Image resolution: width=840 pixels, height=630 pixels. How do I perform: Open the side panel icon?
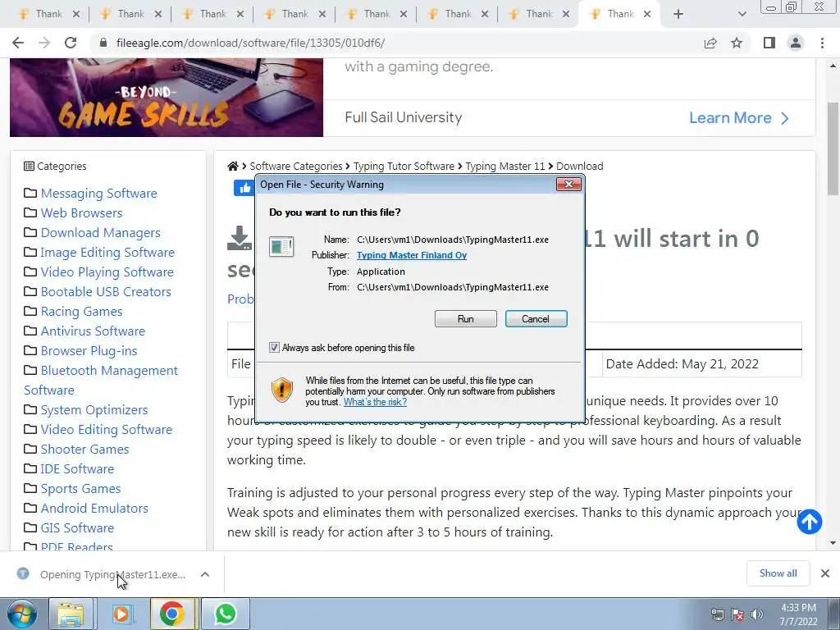(769, 43)
